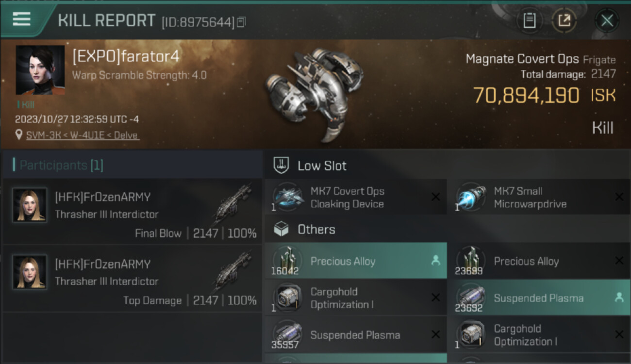Select the highlighted Precious Alloy 16042 entry
This screenshot has height=364, width=631.
tap(355, 261)
